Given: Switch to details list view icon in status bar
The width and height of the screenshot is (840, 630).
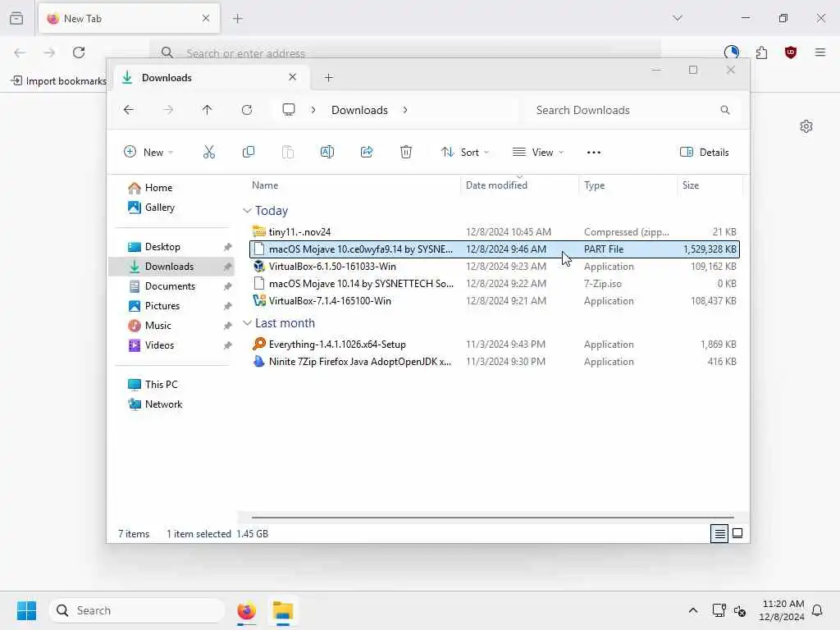Looking at the screenshot, I should pyautogui.click(x=719, y=533).
